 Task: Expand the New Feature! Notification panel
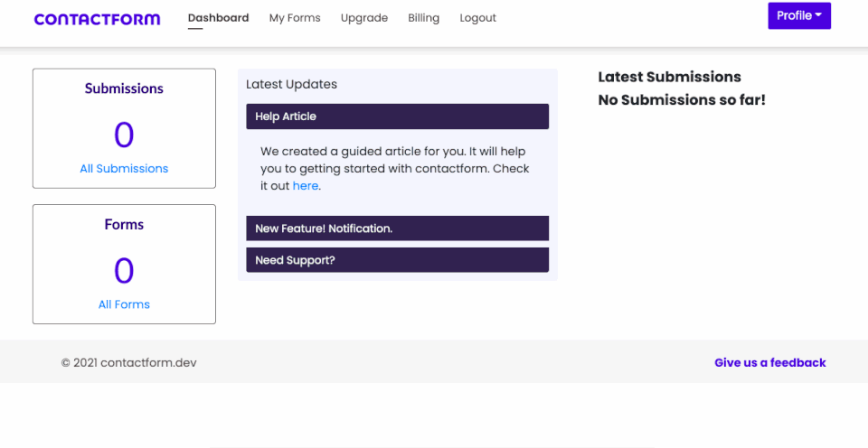point(398,229)
